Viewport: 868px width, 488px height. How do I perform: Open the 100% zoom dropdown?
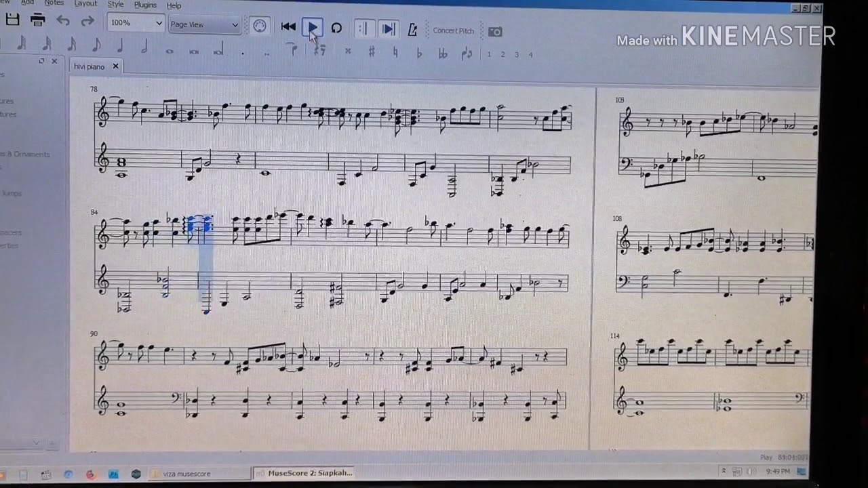point(136,23)
